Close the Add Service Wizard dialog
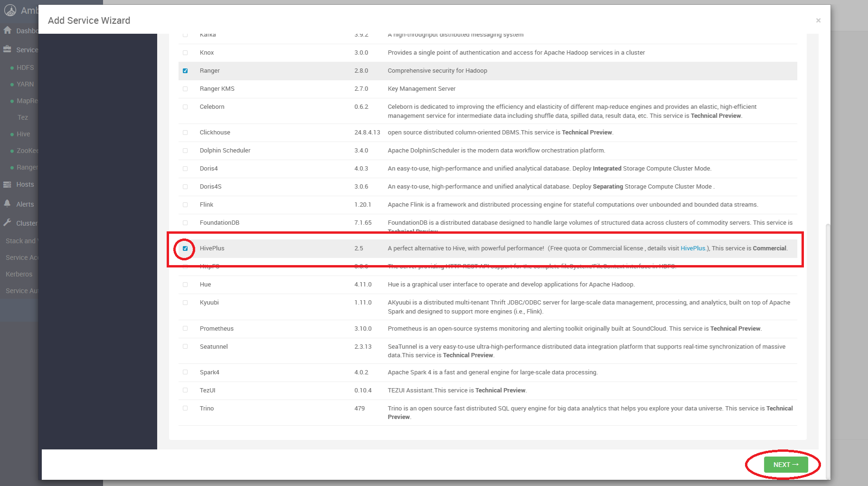 (818, 20)
